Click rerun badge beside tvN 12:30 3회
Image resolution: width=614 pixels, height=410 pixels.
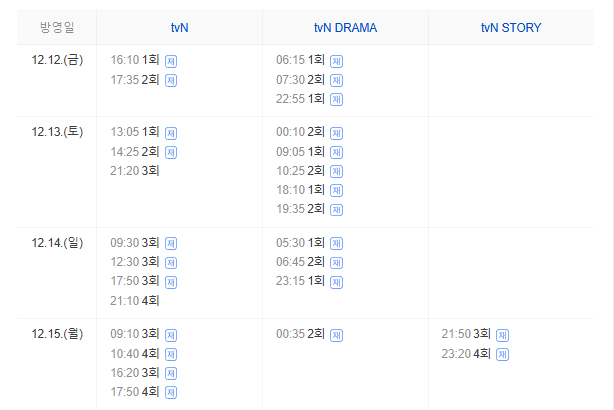[171, 262]
